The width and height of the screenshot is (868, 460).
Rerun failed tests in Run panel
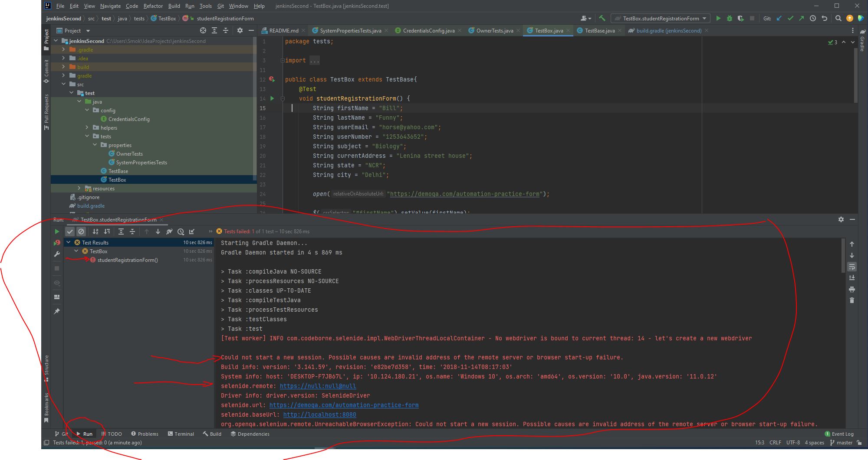[57, 243]
